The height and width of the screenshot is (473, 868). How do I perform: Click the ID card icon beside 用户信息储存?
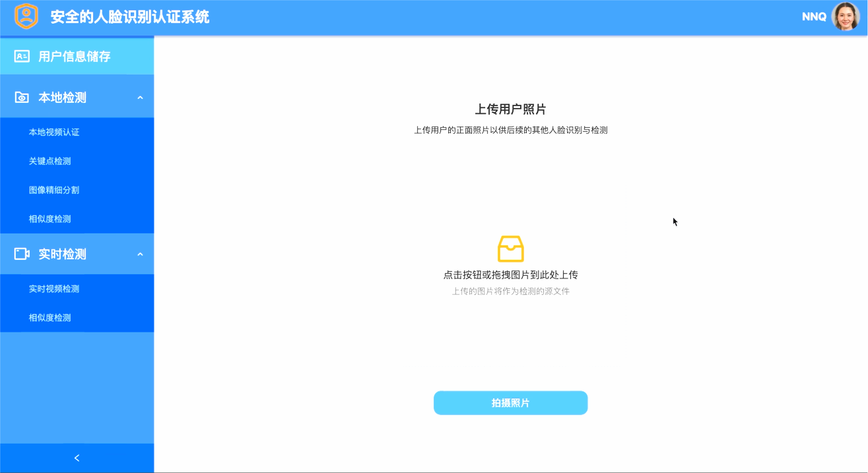click(22, 56)
